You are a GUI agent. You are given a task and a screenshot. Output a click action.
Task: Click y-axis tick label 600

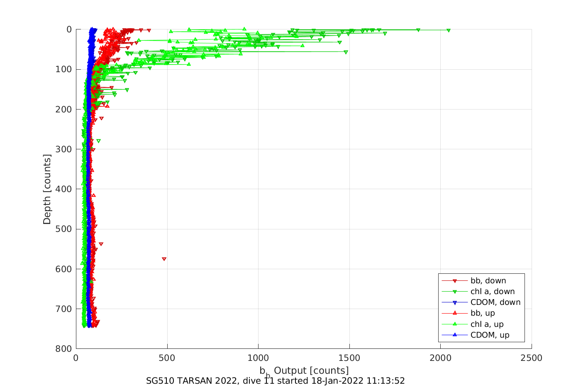[63, 269]
